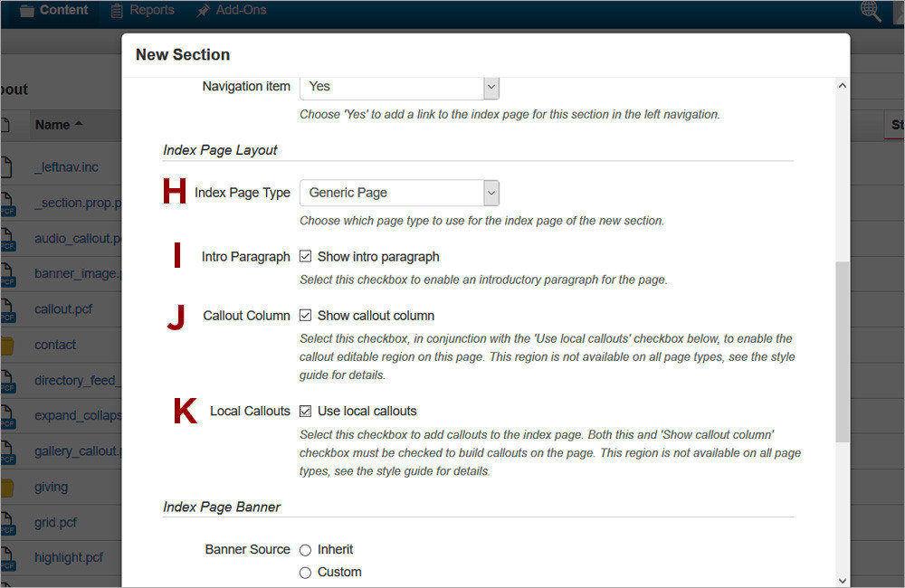
Task: Click the folder icon next to contact
Action: point(8,345)
